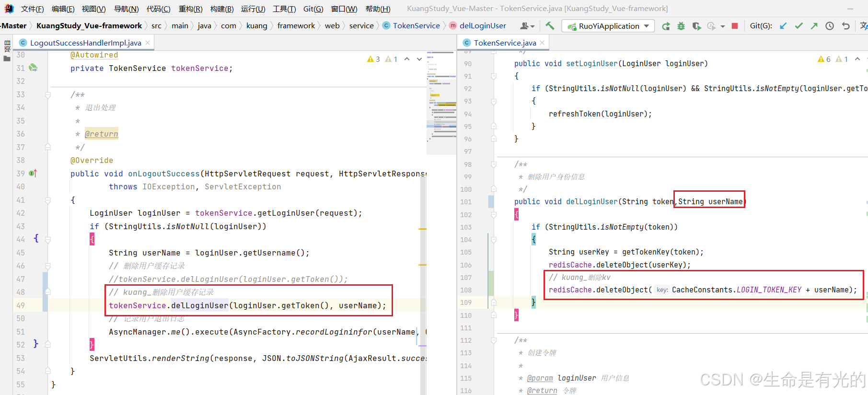Open the user account dropdown icon

[x=527, y=26]
